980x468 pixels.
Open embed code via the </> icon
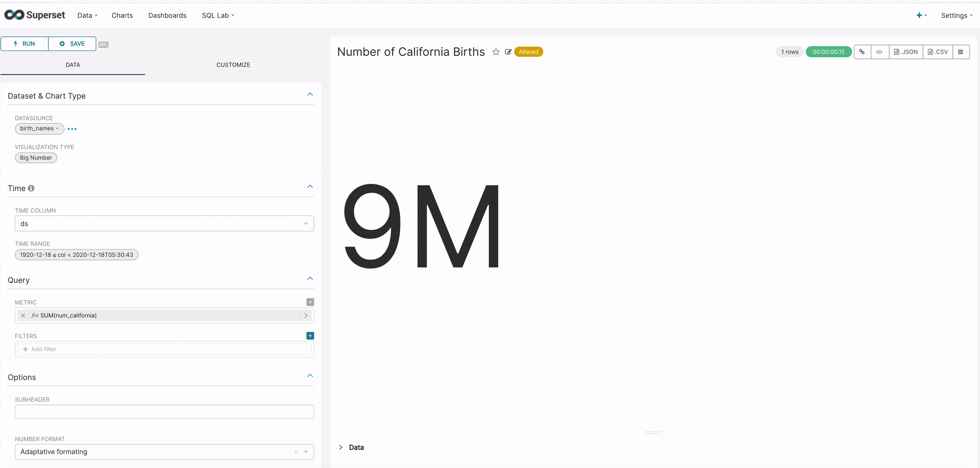click(879, 52)
